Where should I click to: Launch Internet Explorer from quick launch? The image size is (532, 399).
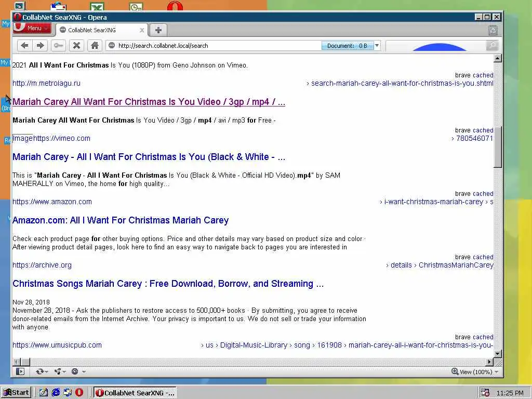[x=56, y=393]
